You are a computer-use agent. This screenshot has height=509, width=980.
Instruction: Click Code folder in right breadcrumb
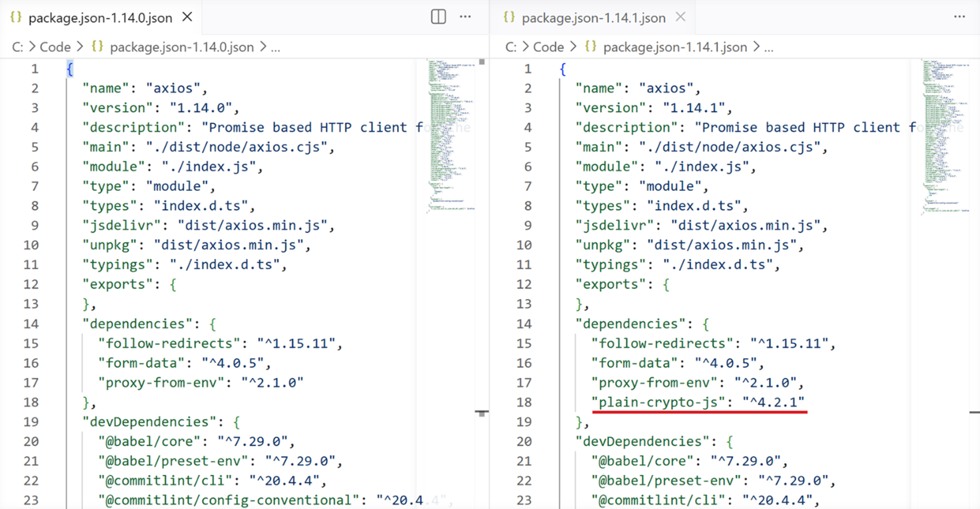point(548,47)
